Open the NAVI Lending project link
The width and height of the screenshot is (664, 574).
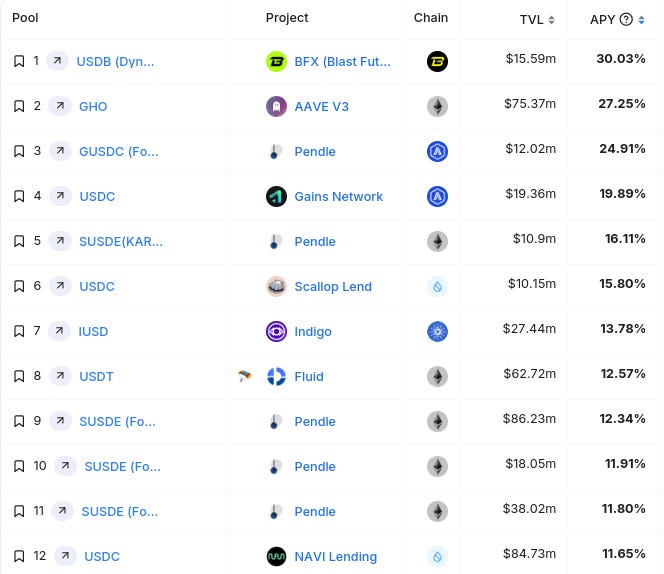tap(335, 556)
